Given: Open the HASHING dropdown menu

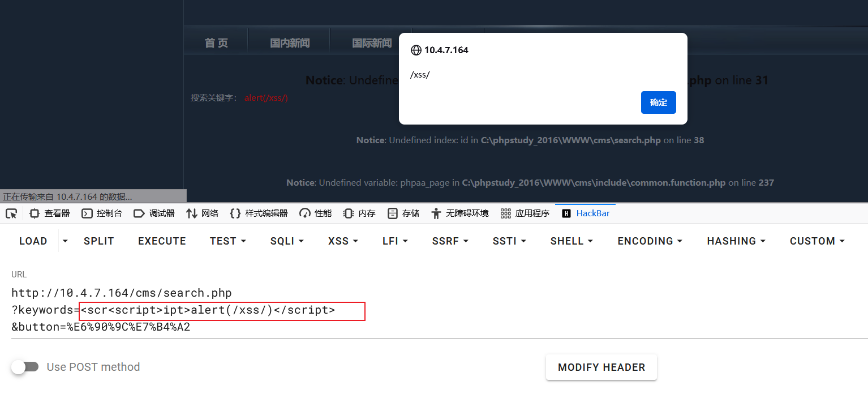Looking at the screenshot, I should pyautogui.click(x=736, y=241).
